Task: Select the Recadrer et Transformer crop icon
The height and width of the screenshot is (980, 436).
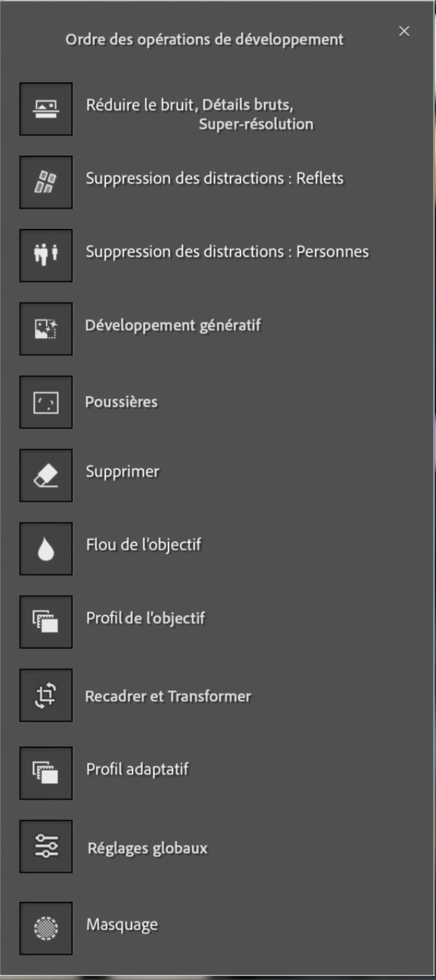Action: pyautogui.click(x=46, y=695)
